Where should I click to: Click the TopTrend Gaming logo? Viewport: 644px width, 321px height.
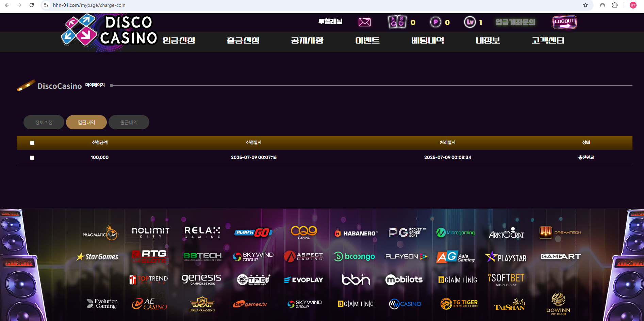pyautogui.click(x=148, y=279)
